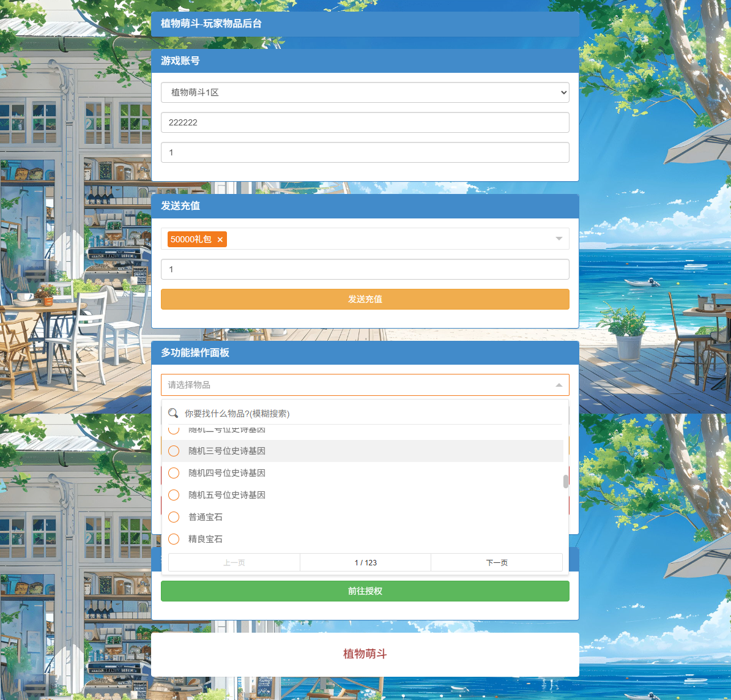This screenshot has height=700, width=731.
Task: Click the green 前往授权 button
Action: coord(365,591)
